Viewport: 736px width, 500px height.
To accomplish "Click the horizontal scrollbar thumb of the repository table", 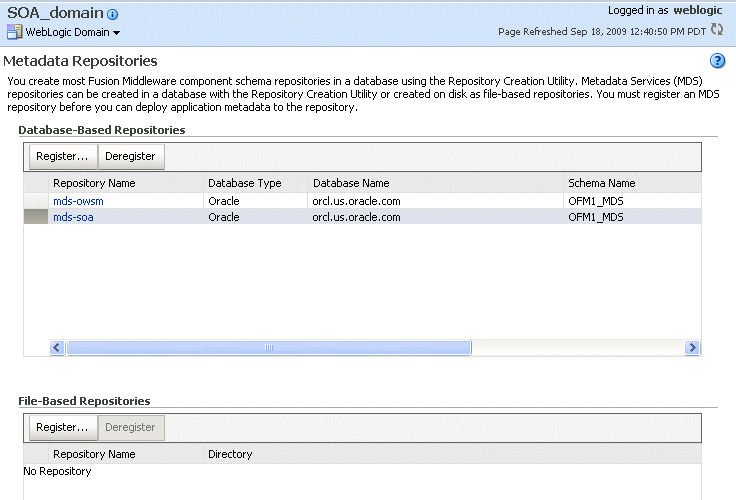I will pyautogui.click(x=268, y=347).
